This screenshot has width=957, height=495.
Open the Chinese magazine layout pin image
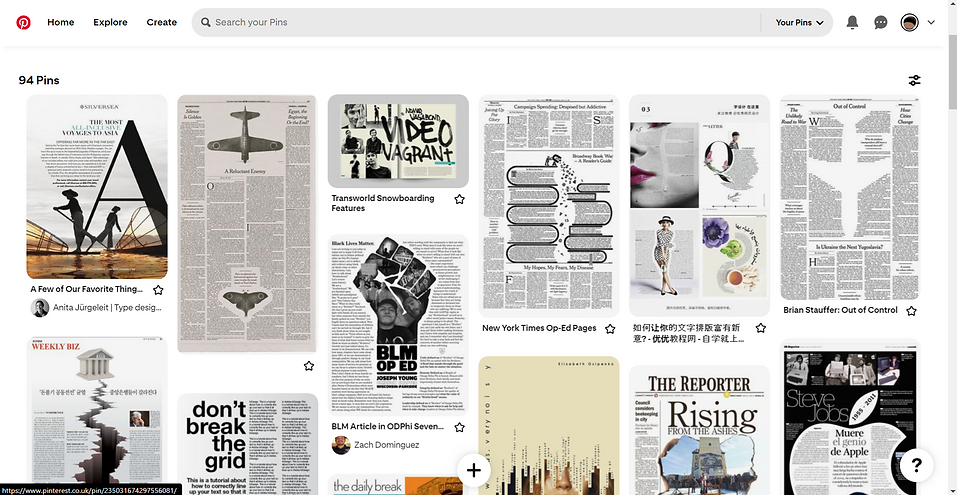point(699,206)
